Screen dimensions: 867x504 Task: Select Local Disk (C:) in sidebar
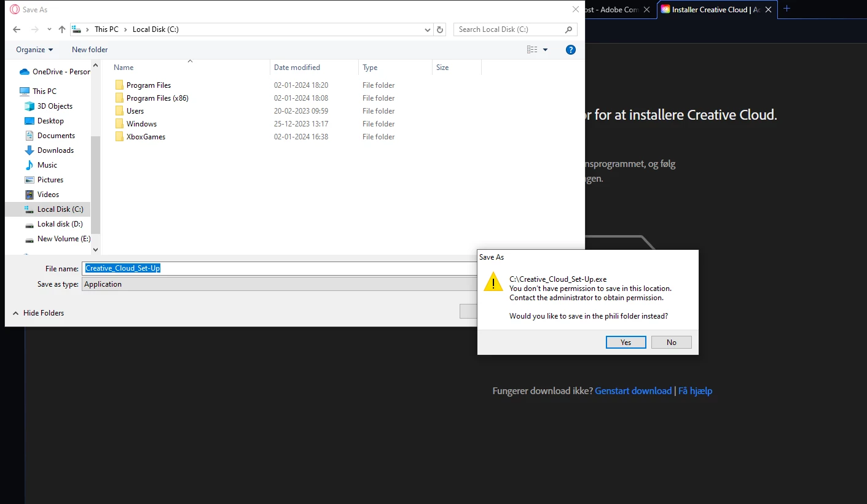tap(48, 209)
